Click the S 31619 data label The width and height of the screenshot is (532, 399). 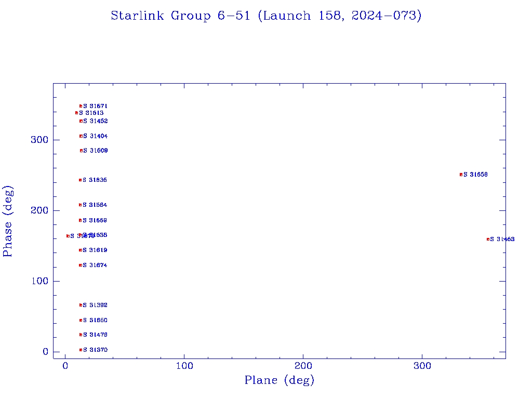[95, 250]
